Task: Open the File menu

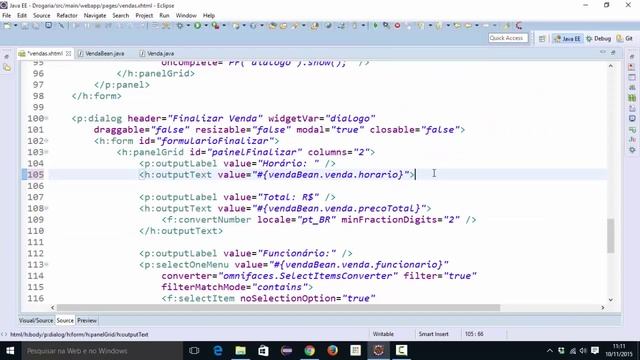Action: [7, 16]
